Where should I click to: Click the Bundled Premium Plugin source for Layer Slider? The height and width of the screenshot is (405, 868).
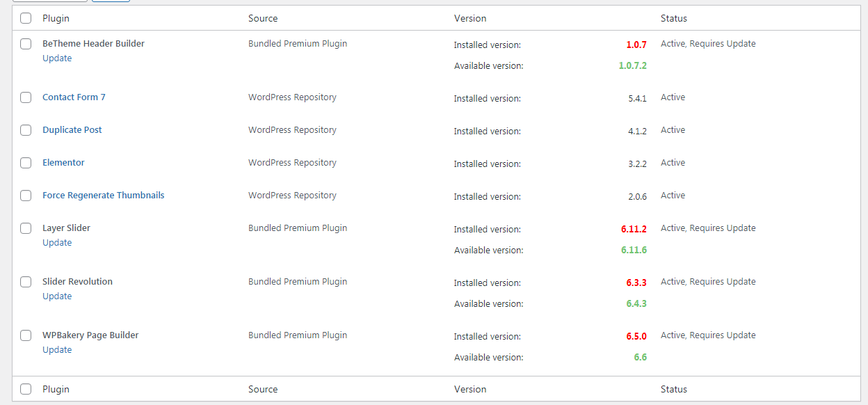tap(298, 228)
